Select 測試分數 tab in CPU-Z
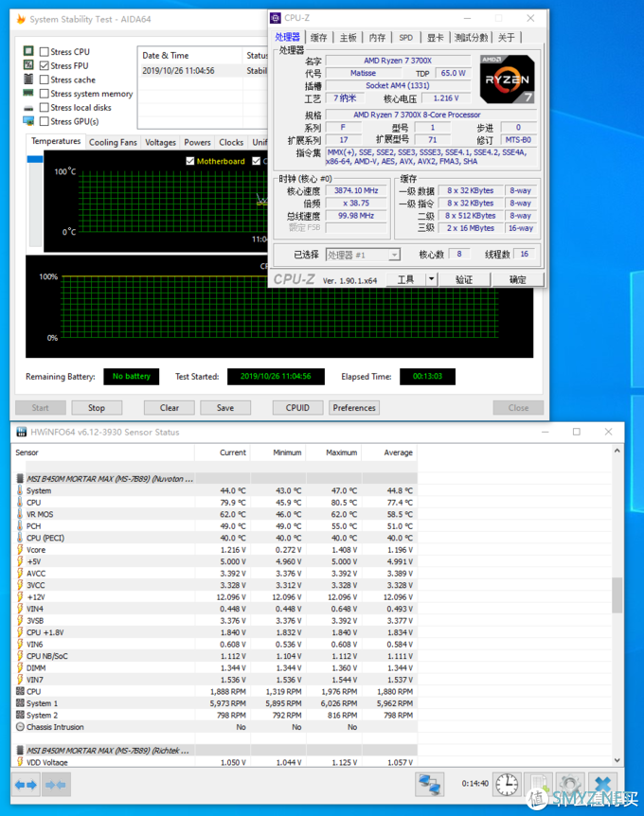Viewport: 644px width, 816px height. [471, 38]
